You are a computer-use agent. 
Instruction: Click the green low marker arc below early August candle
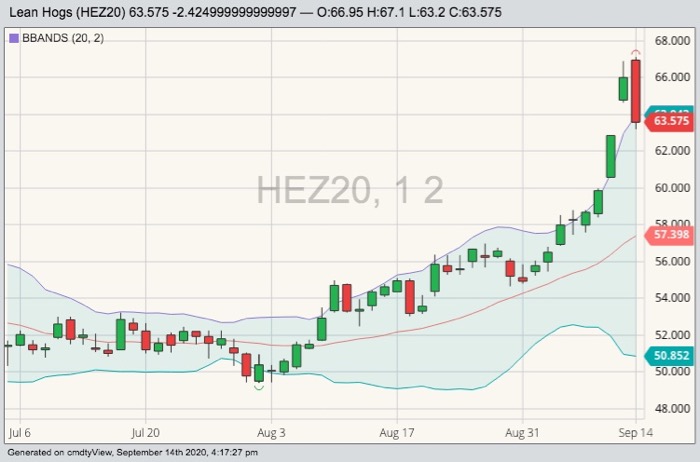point(259,387)
